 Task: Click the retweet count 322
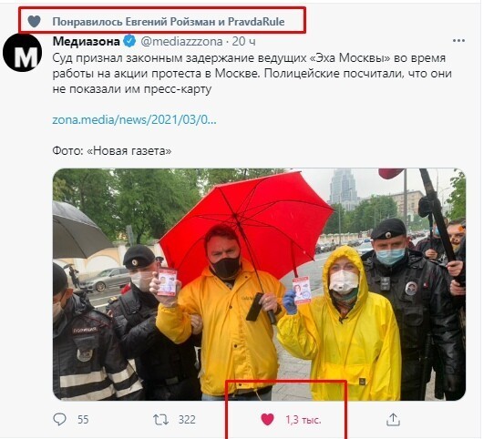coord(187,420)
